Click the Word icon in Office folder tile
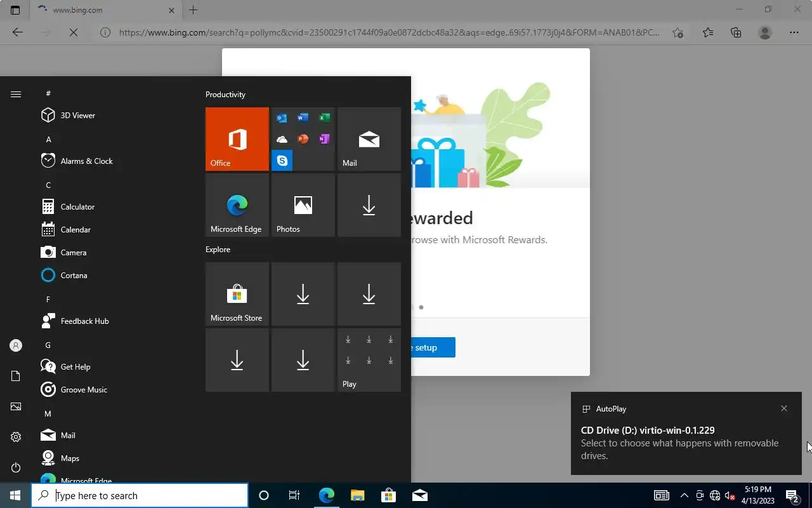The image size is (812, 508). (303, 118)
